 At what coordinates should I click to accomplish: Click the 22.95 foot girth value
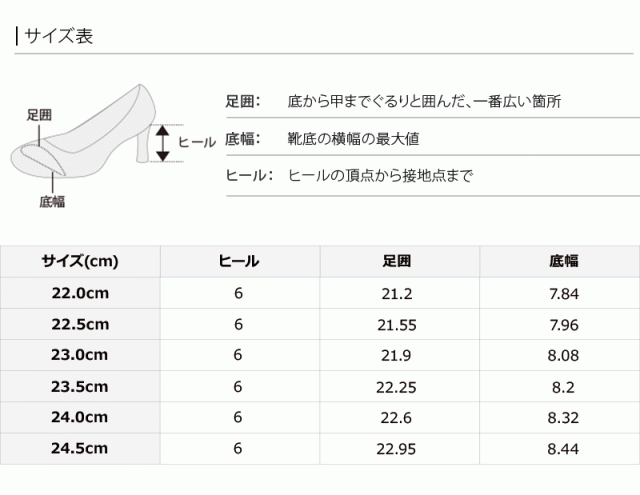[398, 449]
